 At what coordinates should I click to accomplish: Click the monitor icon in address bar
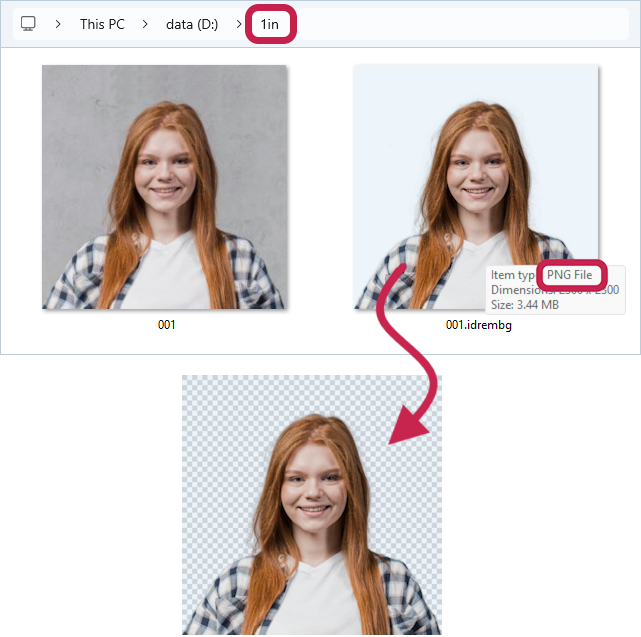28,24
